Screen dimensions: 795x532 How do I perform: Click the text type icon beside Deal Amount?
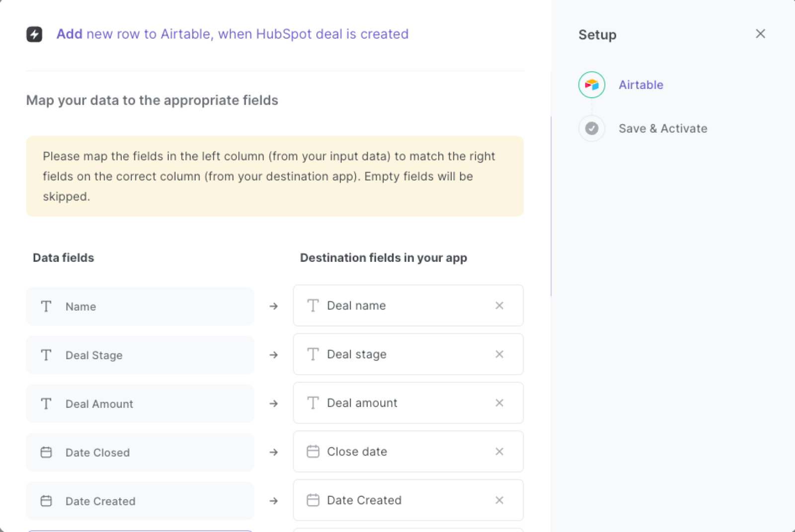[46, 404]
